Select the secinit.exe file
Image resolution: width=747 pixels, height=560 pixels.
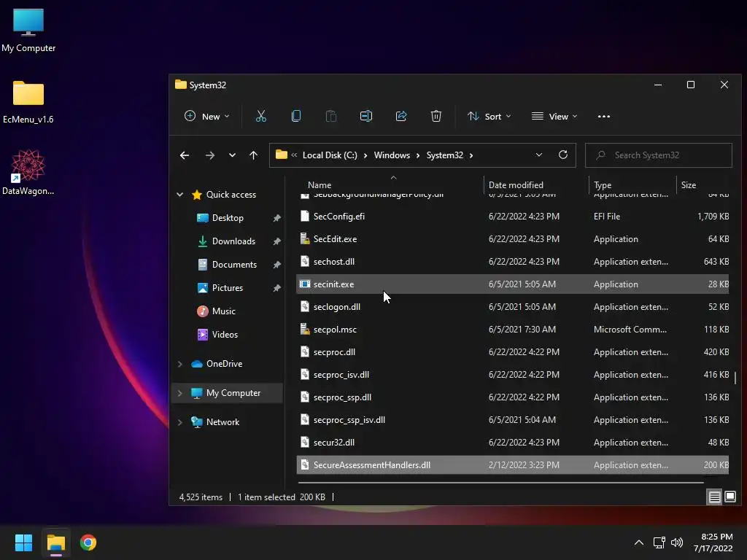(513, 284)
